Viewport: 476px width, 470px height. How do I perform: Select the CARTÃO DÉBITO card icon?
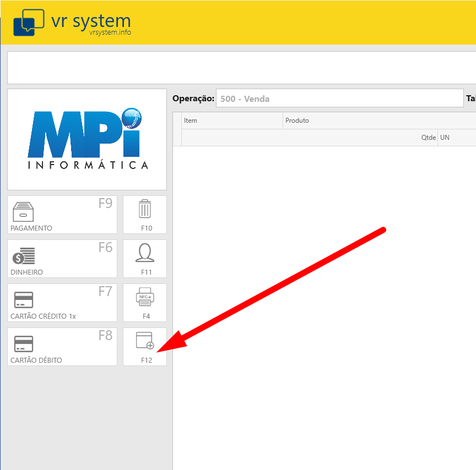[x=23, y=344]
